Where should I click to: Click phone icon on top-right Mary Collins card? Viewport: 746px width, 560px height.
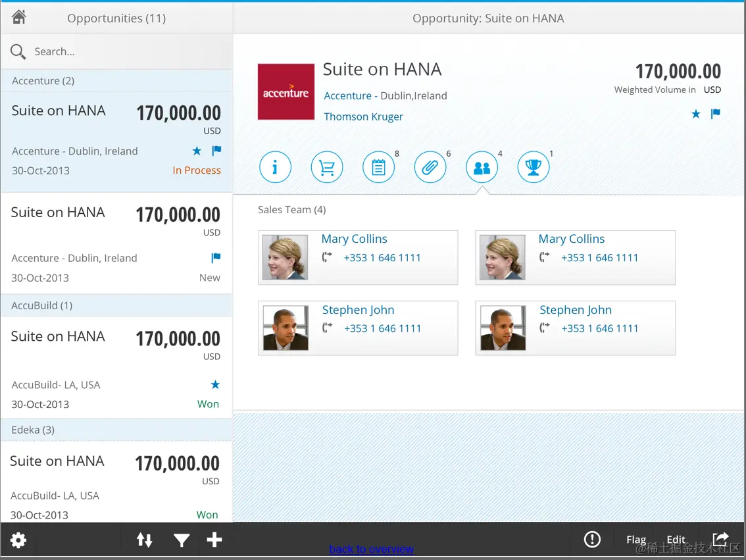tap(544, 257)
